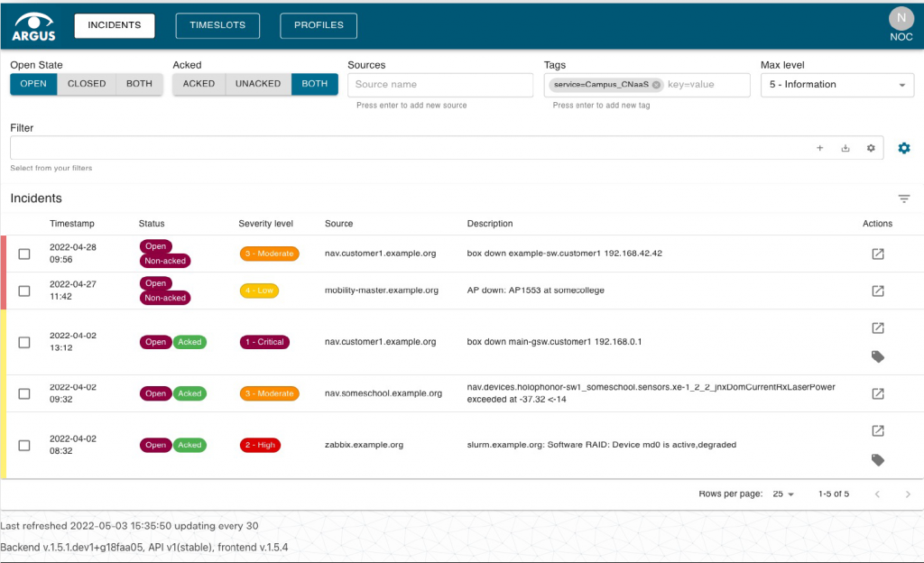Set Open State toggle to CLOSED
Screen dimensions: 924x563
[x=87, y=84]
